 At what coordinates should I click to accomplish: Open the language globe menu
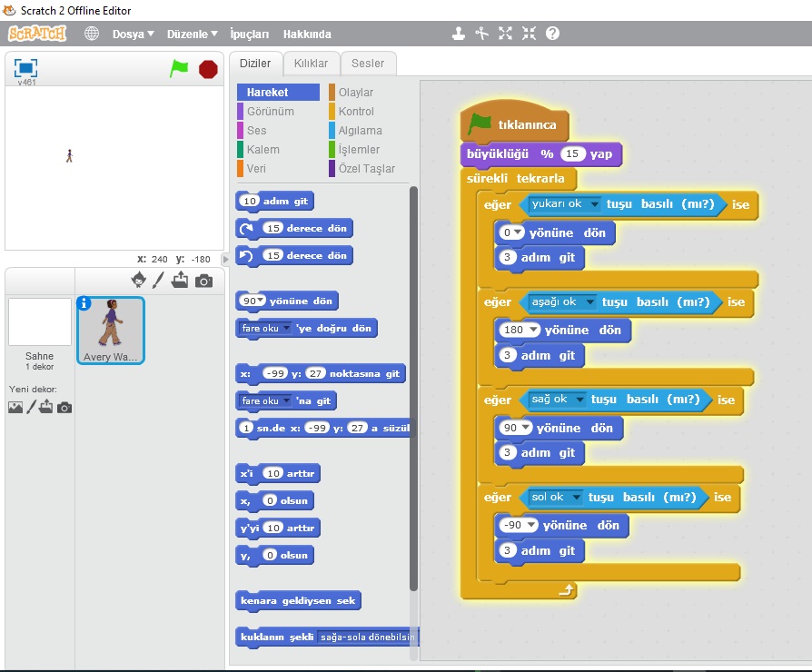[92, 34]
